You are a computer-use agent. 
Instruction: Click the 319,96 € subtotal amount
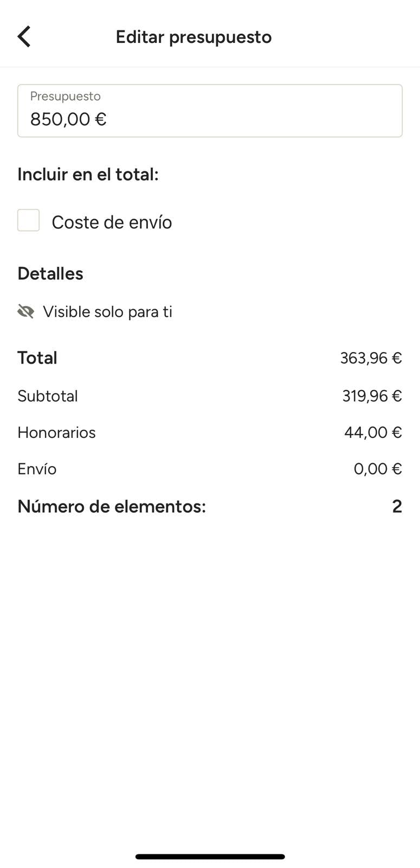coord(372,396)
